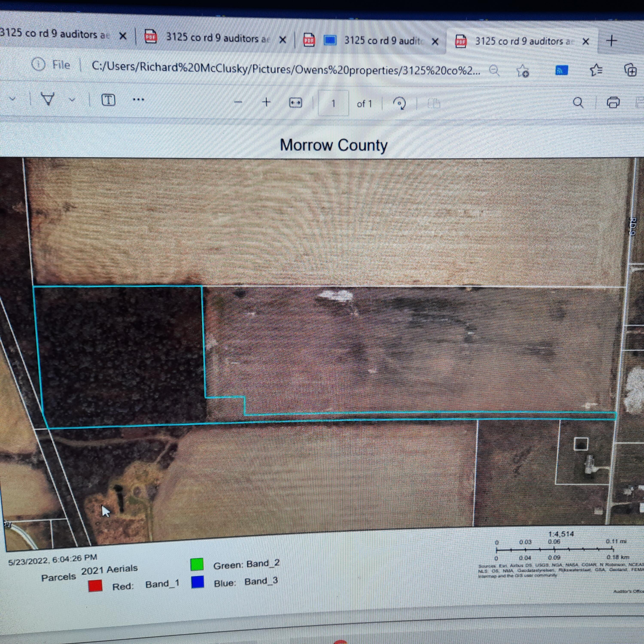The width and height of the screenshot is (644, 644).
Task: Click the highlight tool in PDF toolbar
Action: coord(48,99)
